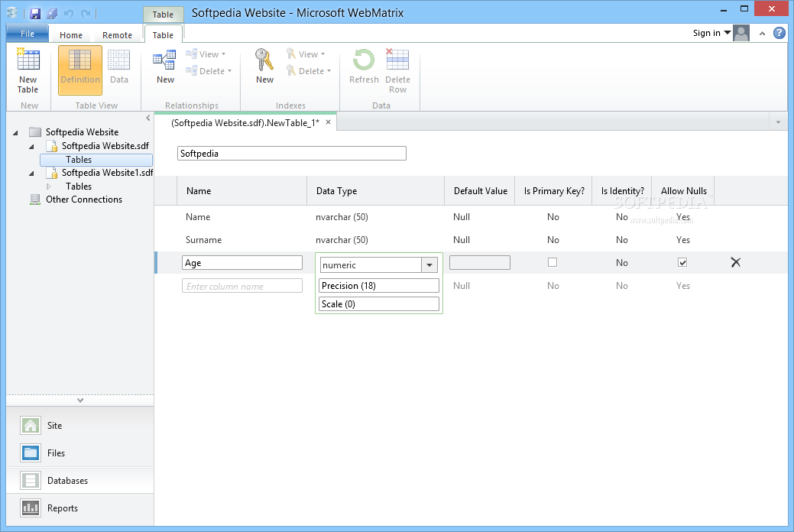The height and width of the screenshot is (532, 794).
Task: Open the Databases workspace
Action: pos(80,480)
